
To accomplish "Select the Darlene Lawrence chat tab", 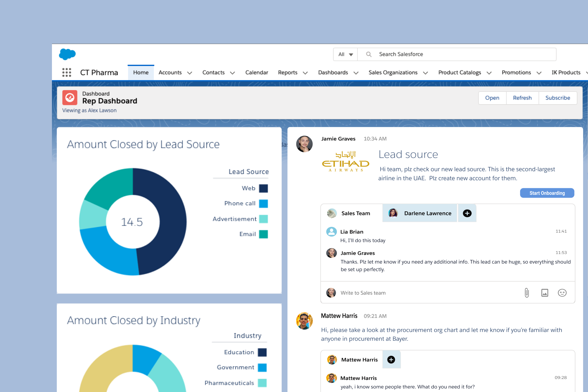I will (x=420, y=213).
